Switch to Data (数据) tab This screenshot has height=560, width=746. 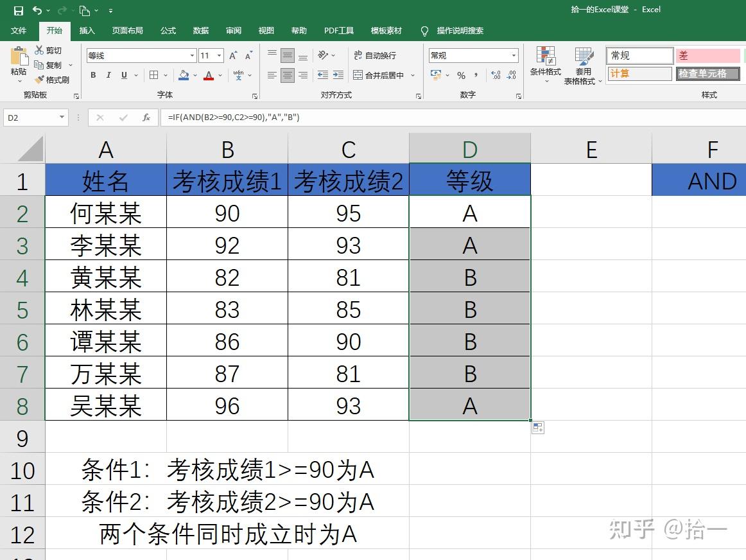(201, 30)
